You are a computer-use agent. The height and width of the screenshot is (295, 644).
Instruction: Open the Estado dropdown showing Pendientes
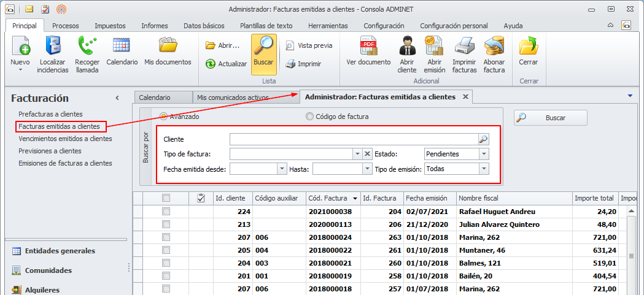[x=484, y=155]
